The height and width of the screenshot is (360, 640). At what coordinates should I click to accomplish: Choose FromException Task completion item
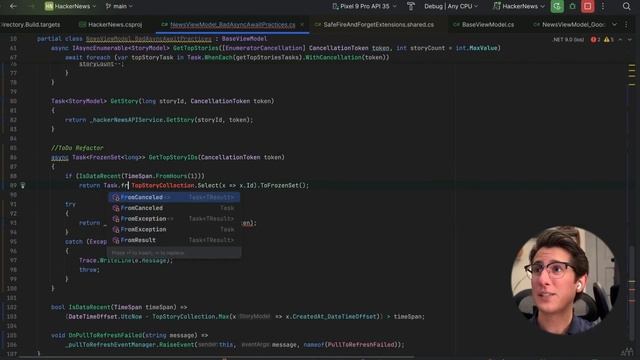(174, 229)
